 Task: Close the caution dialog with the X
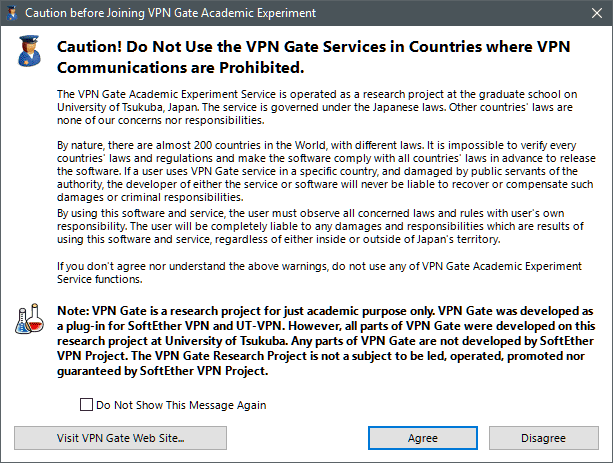[597, 13]
